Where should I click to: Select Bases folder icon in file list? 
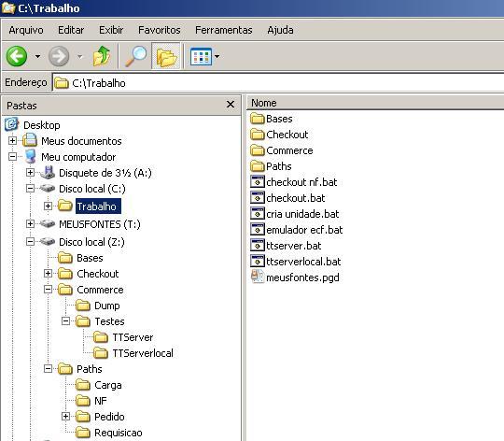tap(258, 119)
